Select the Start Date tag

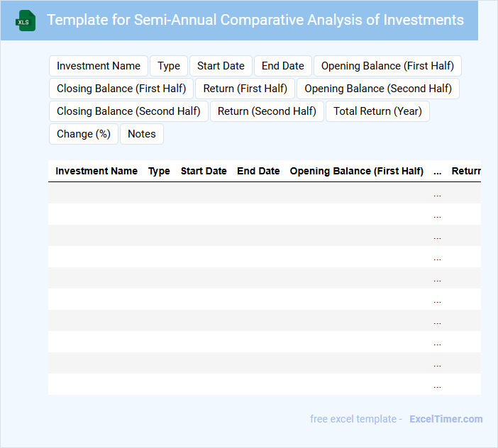click(x=221, y=66)
